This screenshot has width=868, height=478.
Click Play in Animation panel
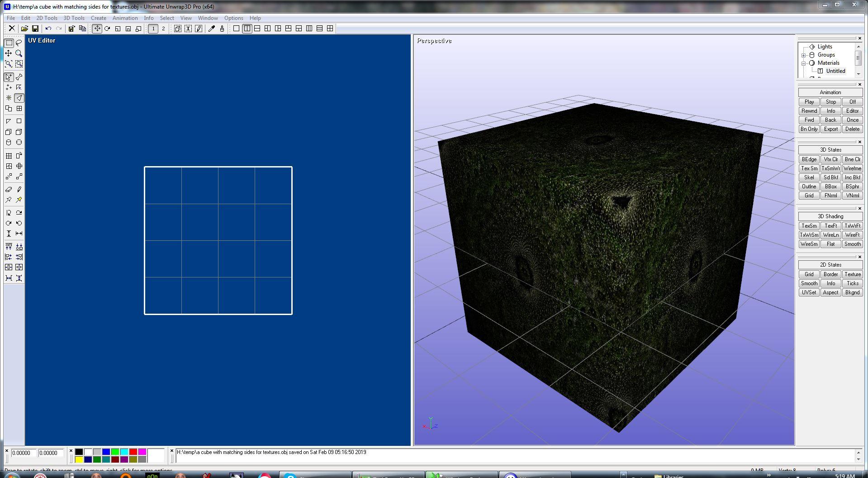point(809,102)
